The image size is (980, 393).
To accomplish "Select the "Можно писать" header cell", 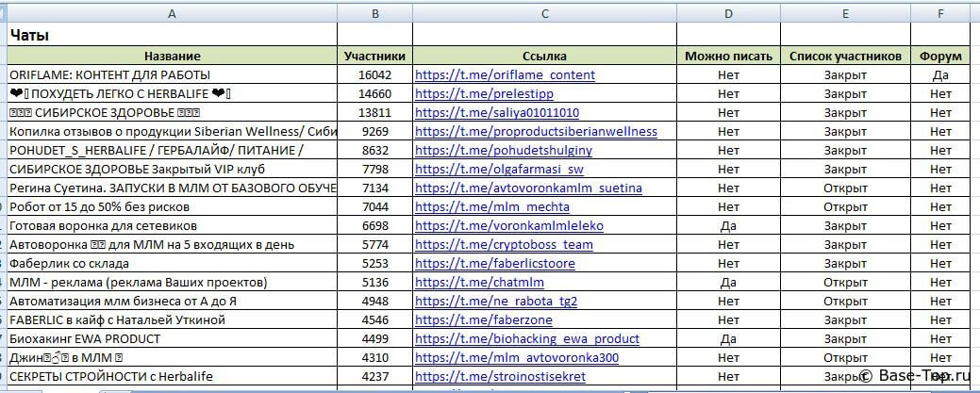I will 728,56.
